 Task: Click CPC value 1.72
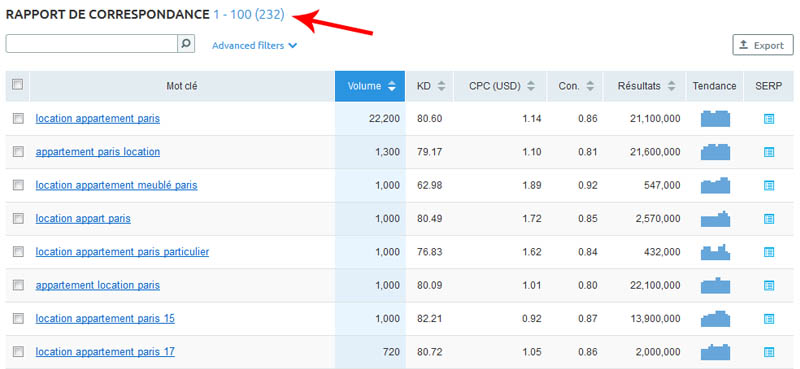point(532,218)
